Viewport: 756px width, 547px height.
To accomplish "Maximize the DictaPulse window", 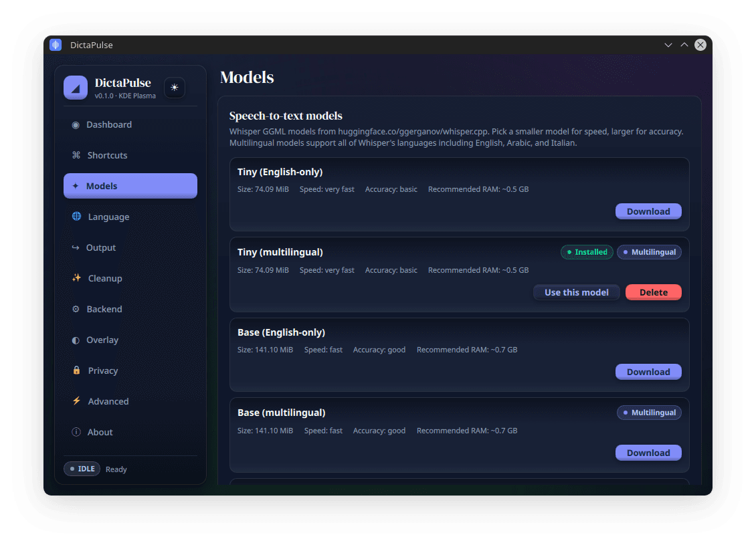I will 684,45.
